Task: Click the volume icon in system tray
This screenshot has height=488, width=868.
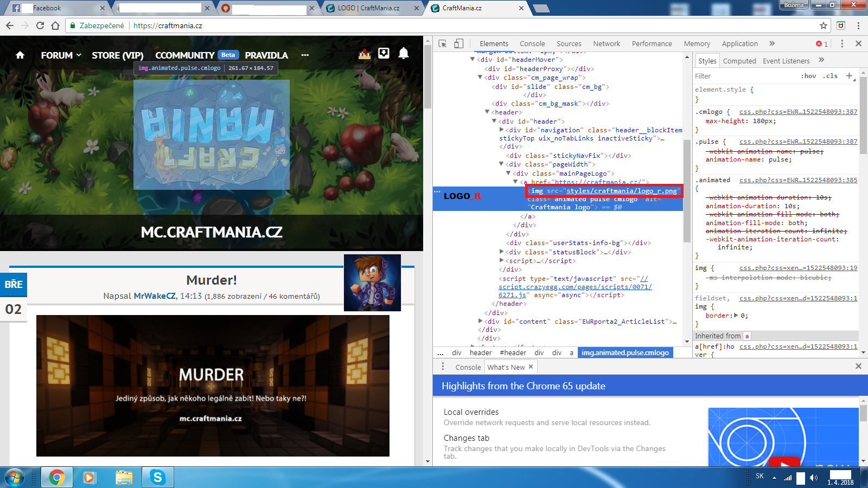Action: [x=813, y=477]
